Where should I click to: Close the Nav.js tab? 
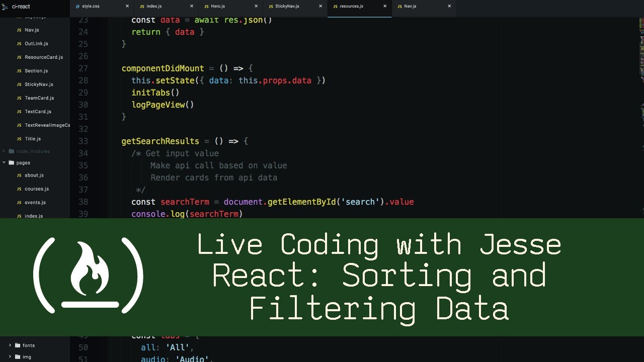tap(449, 6)
